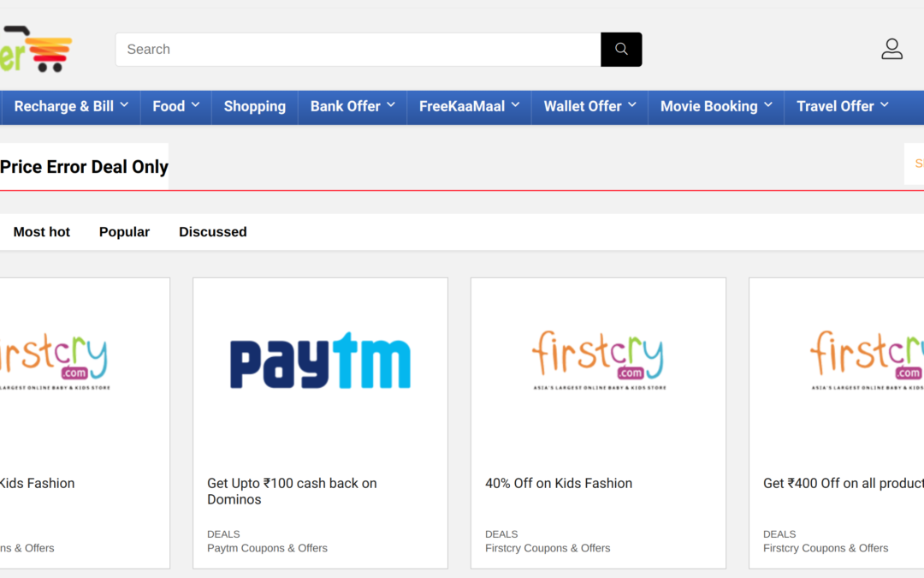Select the Popular tab
924x578 pixels.
tap(124, 232)
